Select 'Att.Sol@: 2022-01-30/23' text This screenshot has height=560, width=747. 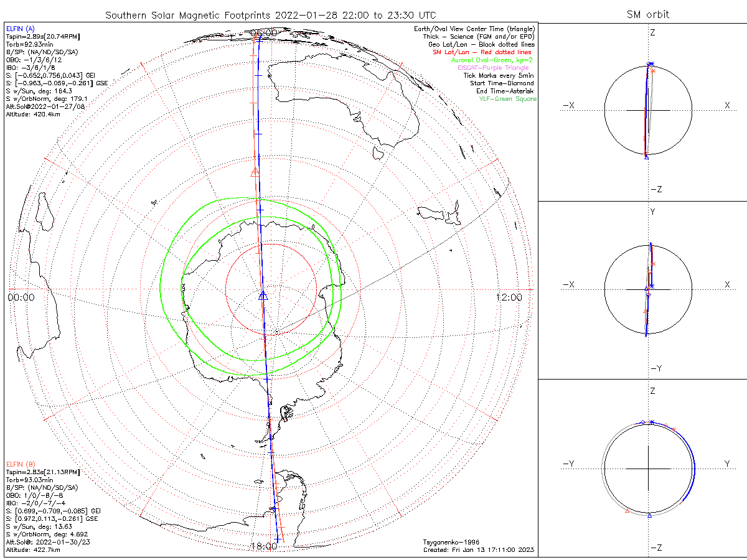pos(47,542)
